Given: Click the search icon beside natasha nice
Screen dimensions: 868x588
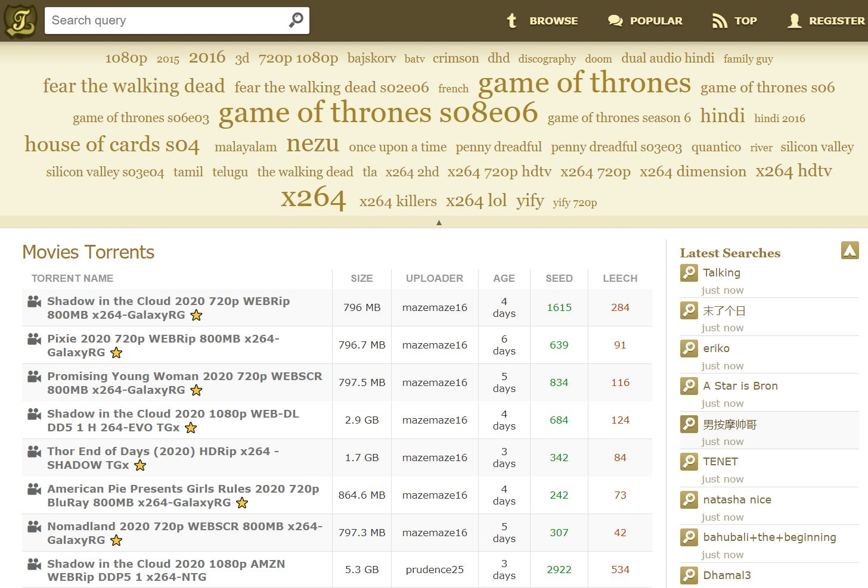Looking at the screenshot, I should pos(689,500).
